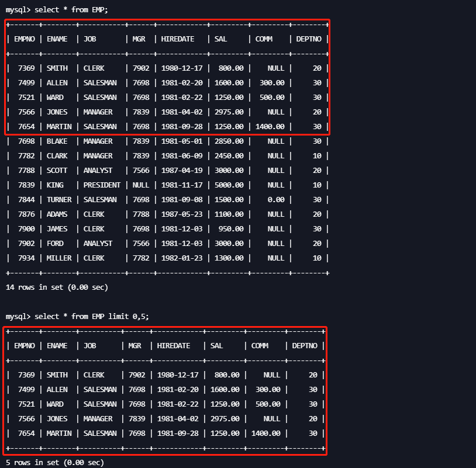Select the SCOTT name cell
Screen dimensions: 476x468
click(x=57, y=171)
